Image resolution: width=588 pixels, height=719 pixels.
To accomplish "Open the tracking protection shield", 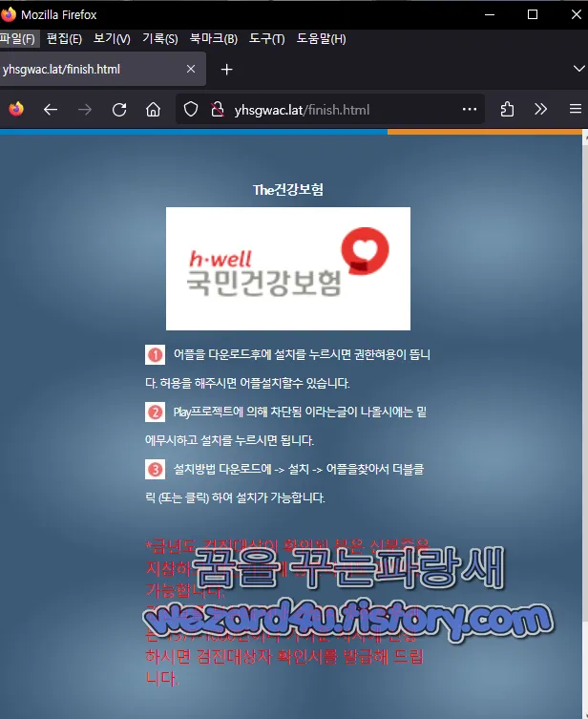I will pyautogui.click(x=191, y=110).
